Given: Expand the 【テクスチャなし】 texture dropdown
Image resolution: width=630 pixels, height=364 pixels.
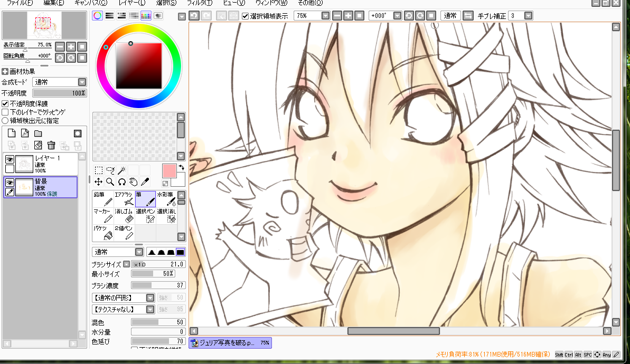Looking at the screenshot, I should [x=150, y=309].
